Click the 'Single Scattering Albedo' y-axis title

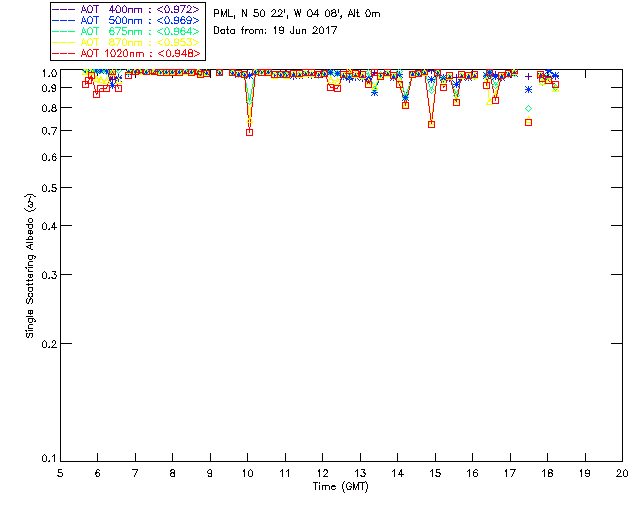(x=30, y=266)
